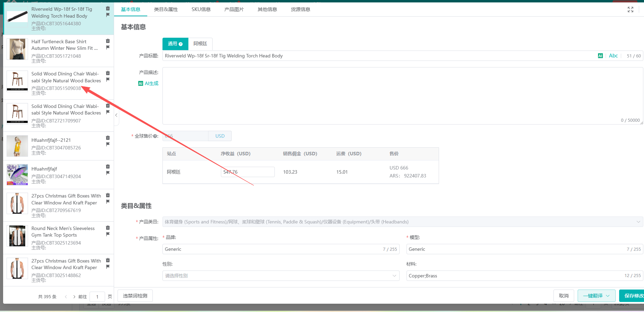Delete the Riverweld Welding Torch product
This screenshot has width=644, height=312.
coord(108,8)
